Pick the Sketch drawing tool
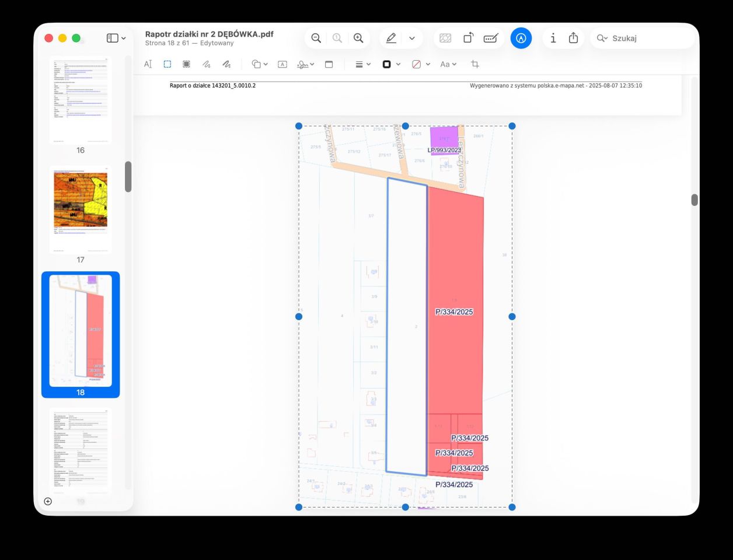This screenshot has width=733, height=560. [207, 64]
